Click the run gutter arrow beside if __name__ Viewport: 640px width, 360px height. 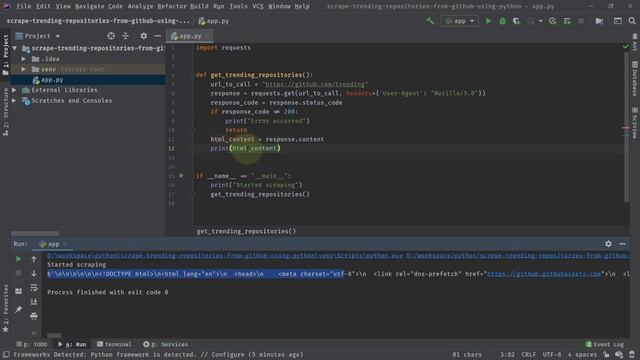182,176
